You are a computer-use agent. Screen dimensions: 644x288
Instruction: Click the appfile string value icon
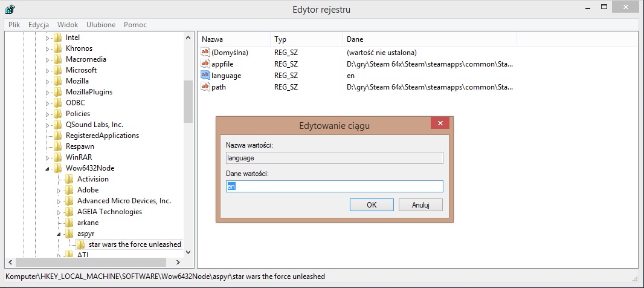coord(205,64)
